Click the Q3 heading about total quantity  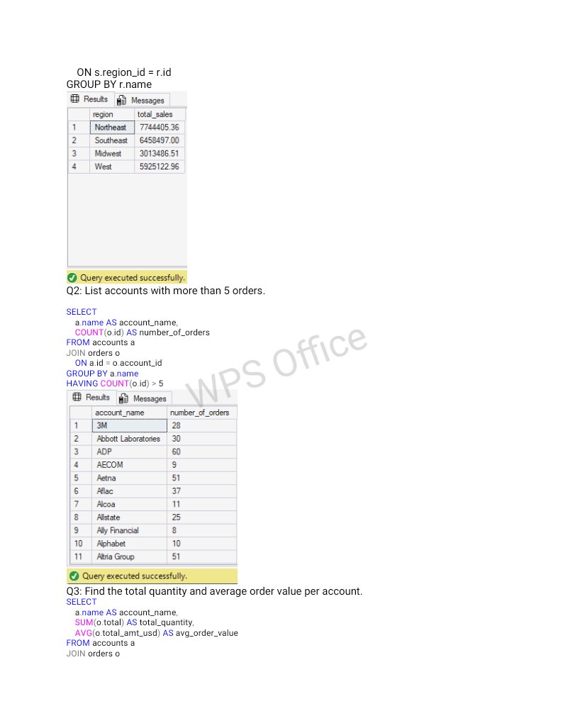point(214,591)
